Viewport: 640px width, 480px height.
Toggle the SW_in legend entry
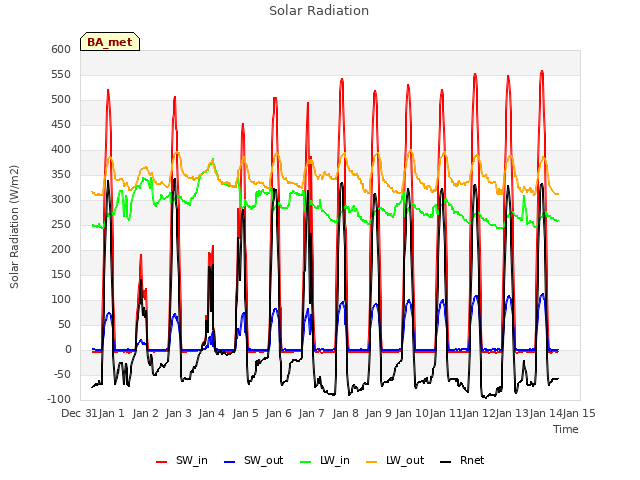pos(182,460)
